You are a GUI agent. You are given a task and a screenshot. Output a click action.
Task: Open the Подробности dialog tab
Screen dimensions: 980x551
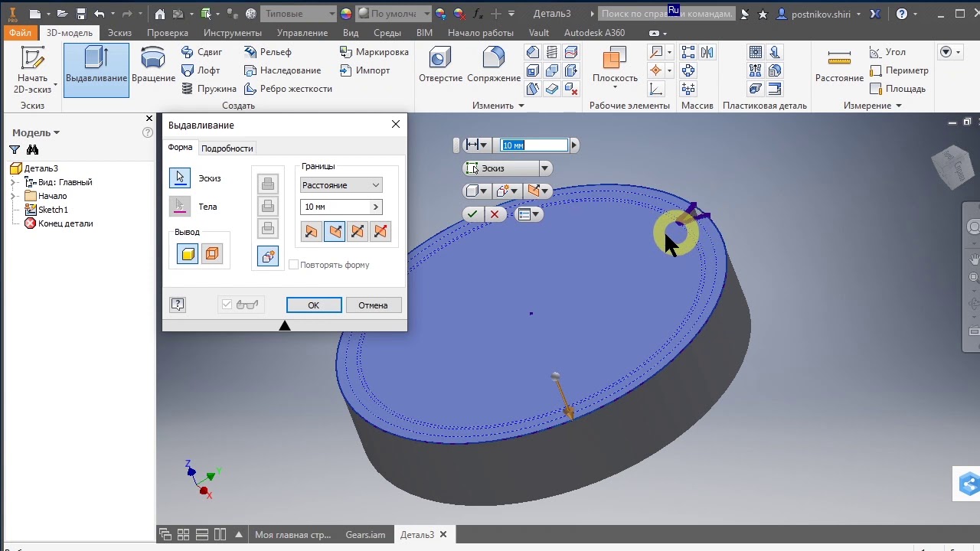(227, 148)
